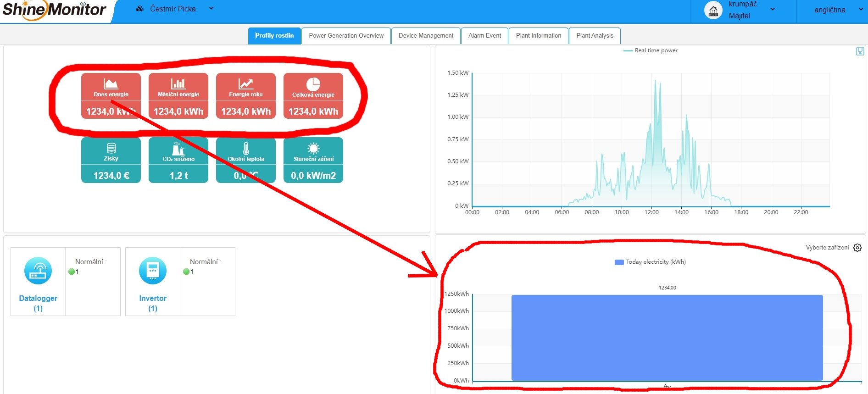Screen dimensions: 868x394
Task: Click the Měsíční energie bar chart icon
Action: (178, 84)
